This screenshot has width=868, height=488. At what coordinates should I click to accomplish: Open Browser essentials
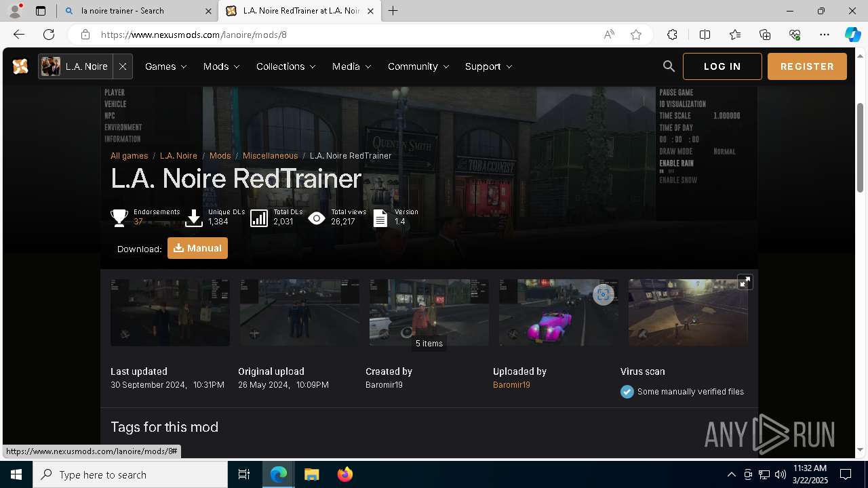click(x=795, y=35)
